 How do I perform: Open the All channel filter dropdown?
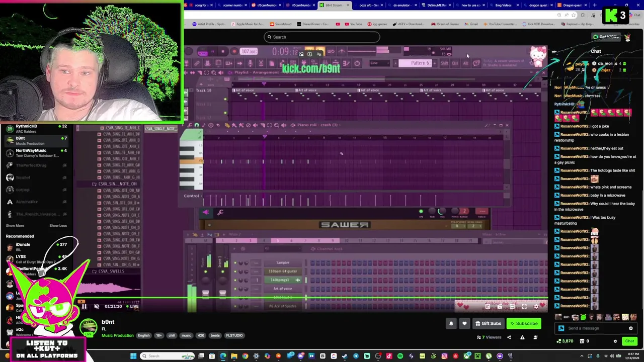[x=283, y=248]
